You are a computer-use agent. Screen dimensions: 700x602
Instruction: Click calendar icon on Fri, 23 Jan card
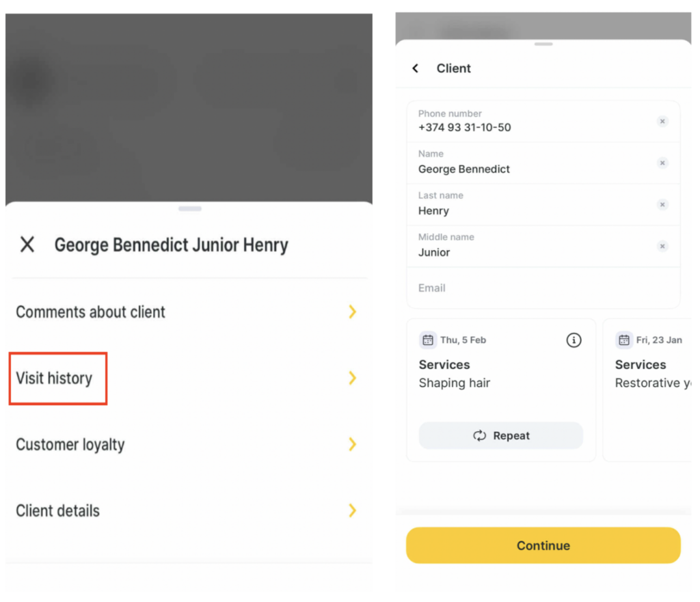click(624, 340)
